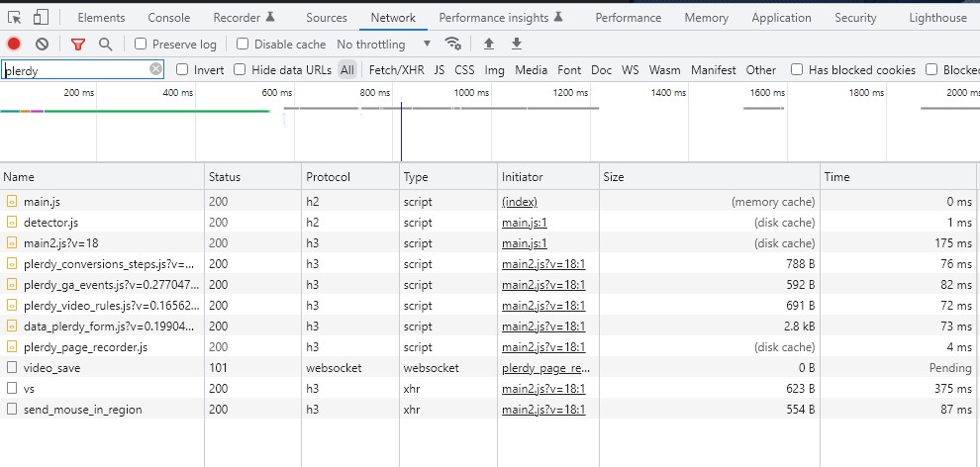Click the plerdy_page_recorder.js file icon

coord(11,346)
